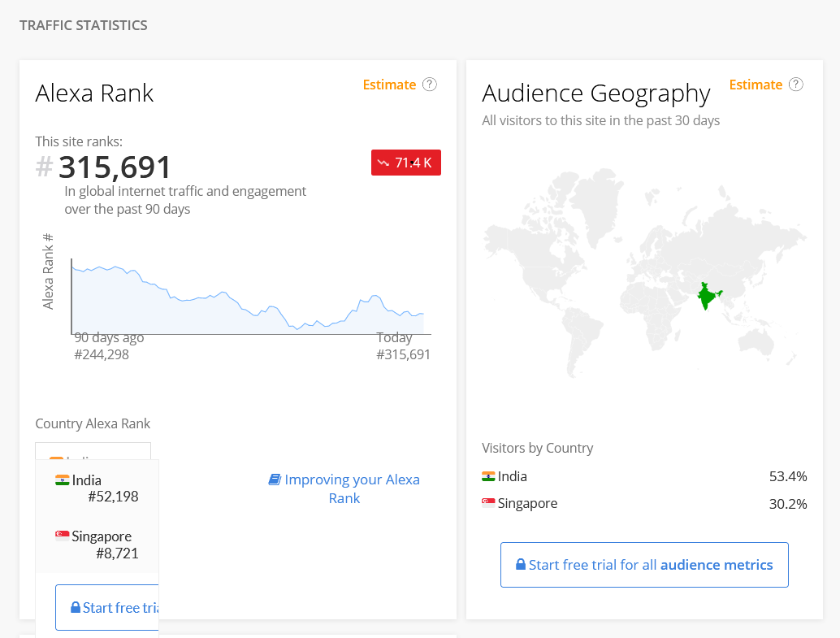Click the 30.2% visitor share value

[788, 504]
